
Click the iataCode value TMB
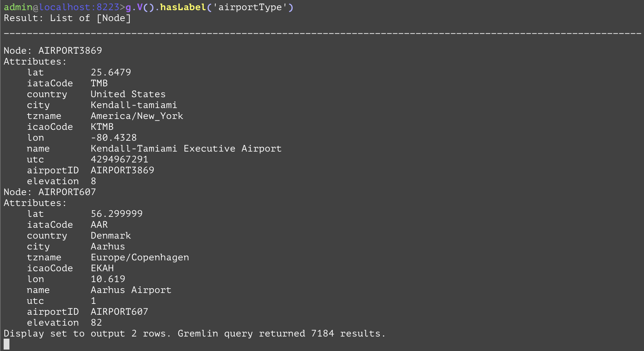[x=99, y=83]
